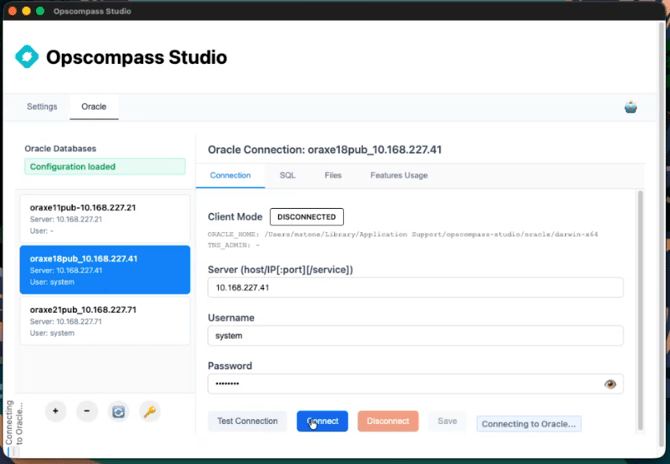Screen dimensions: 670x464
Task: Click the Disconnect button
Action: click(x=388, y=421)
